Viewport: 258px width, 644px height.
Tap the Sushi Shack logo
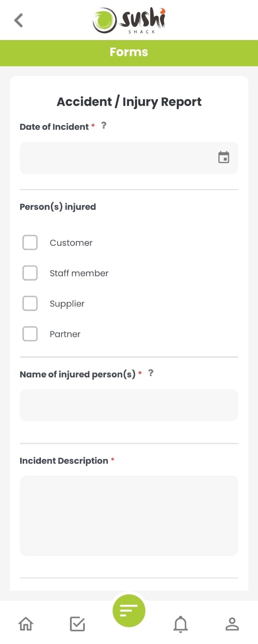(129, 20)
